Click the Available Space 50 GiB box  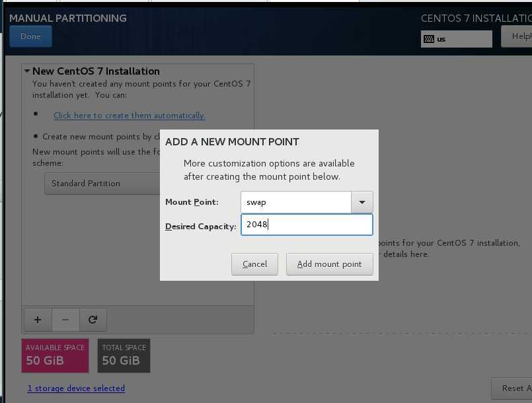pos(56,355)
